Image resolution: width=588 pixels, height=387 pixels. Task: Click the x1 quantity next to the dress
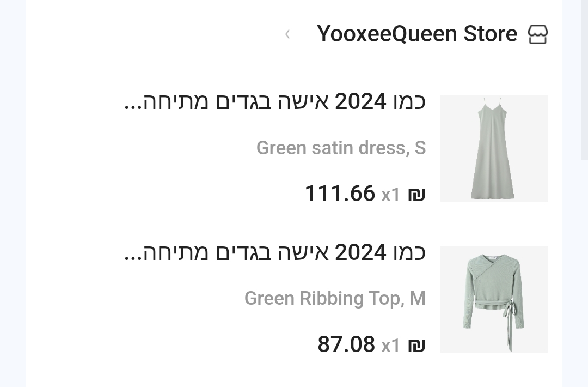click(390, 195)
